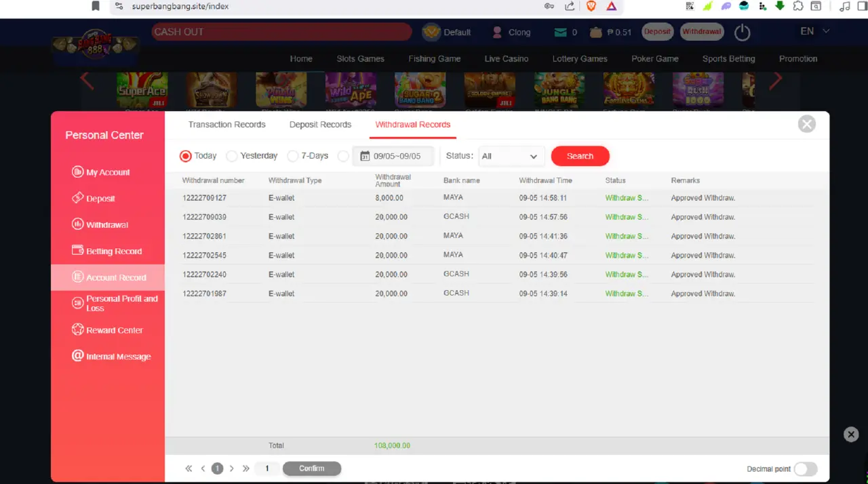The height and width of the screenshot is (484, 868).
Task: Click the red left carousel arrow
Action: pos(87,80)
